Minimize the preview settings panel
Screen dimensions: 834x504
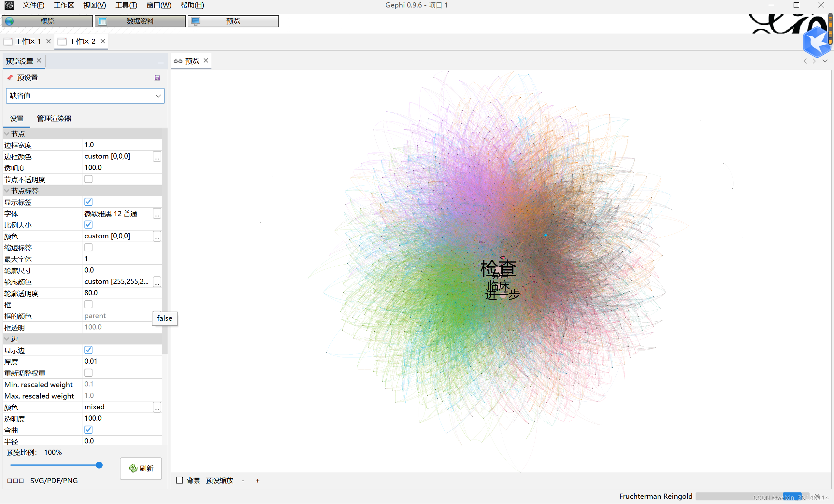[x=160, y=62]
